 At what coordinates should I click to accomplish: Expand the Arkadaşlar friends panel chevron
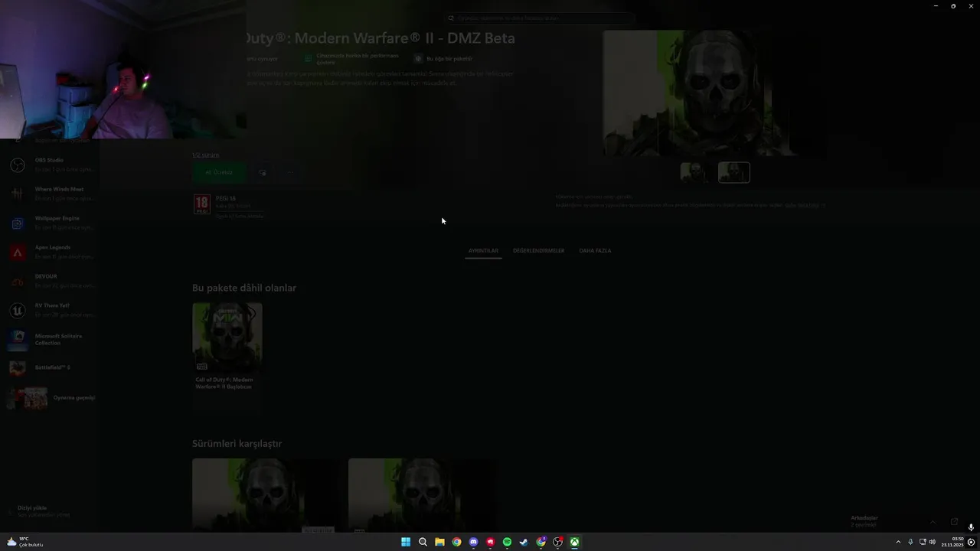pyautogui.click(x=932, y=522)
